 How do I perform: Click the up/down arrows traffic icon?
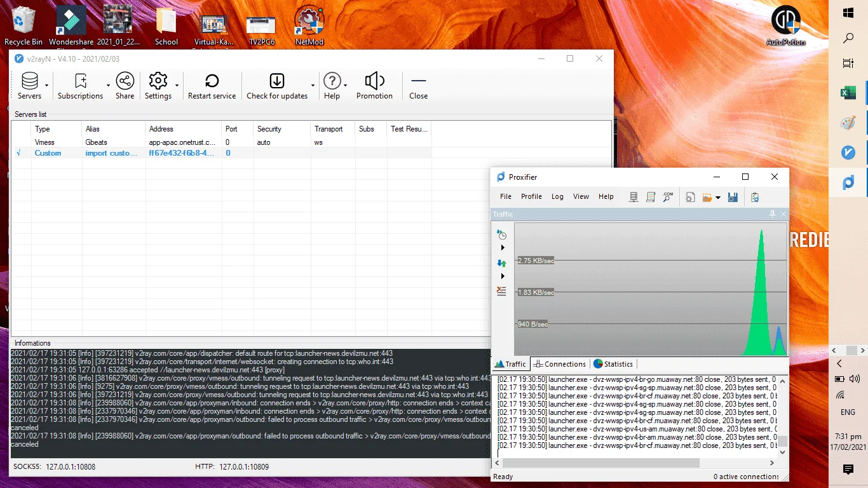coord(501,263)
